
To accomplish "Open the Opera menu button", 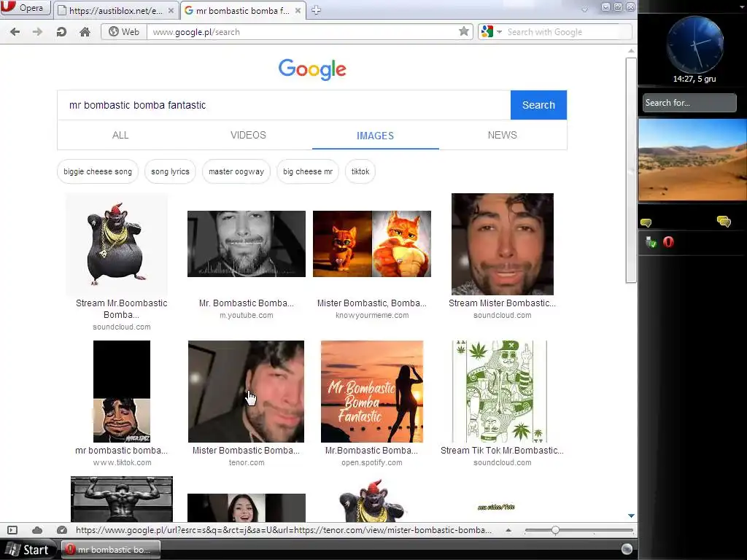I will 25,7.
